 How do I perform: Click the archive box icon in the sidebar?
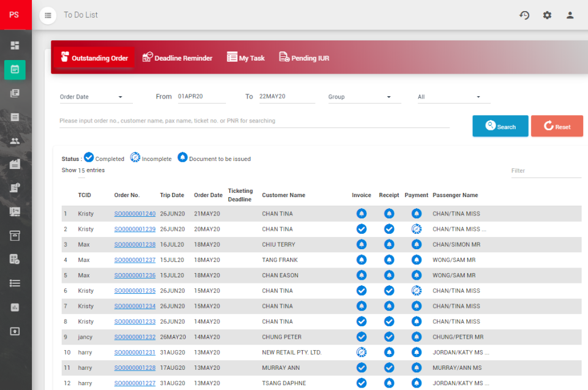coord(15,235)
